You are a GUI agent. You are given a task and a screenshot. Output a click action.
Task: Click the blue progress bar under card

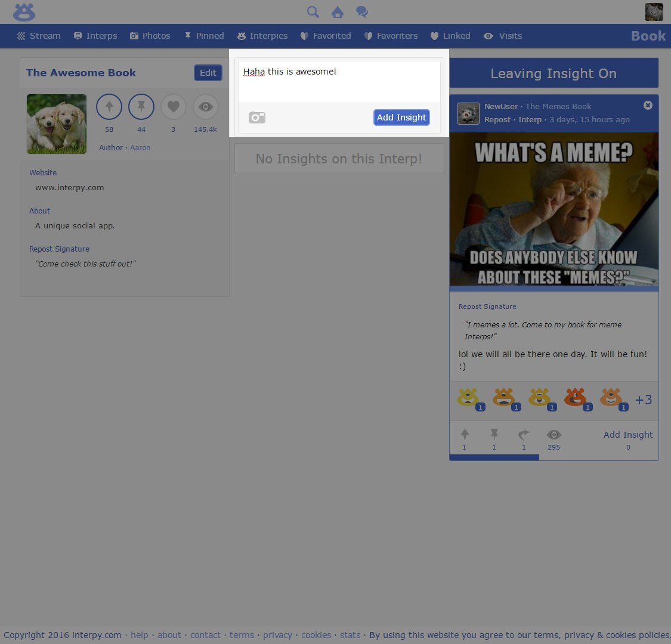tap(494, 457)
